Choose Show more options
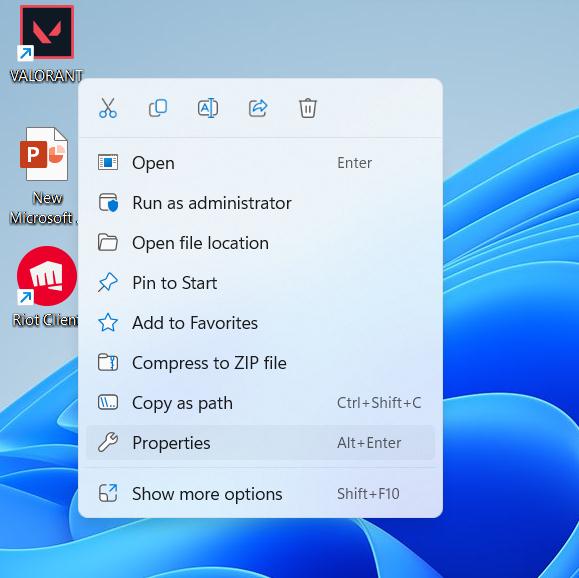This screenshot has width=579, height=578. [260, 493]
